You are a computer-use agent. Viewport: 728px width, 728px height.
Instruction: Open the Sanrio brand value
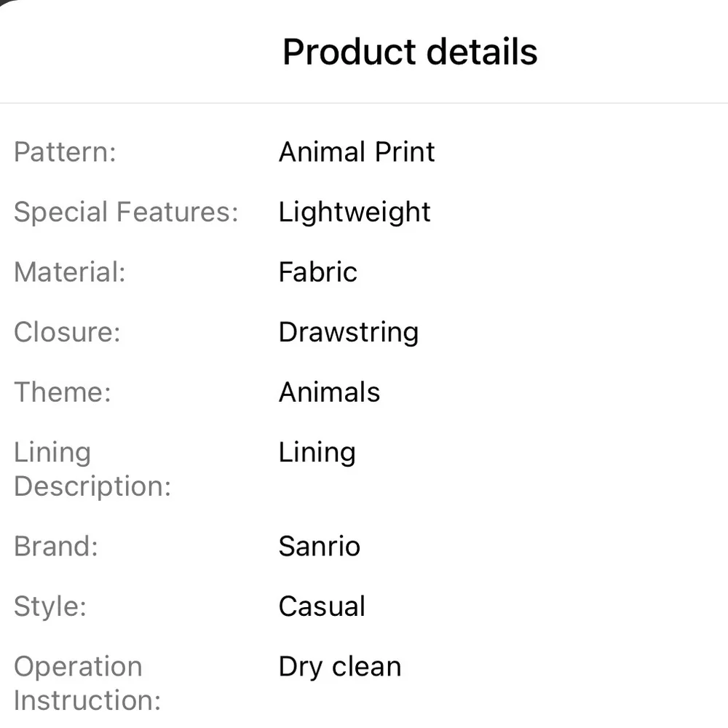click(320, 546)
